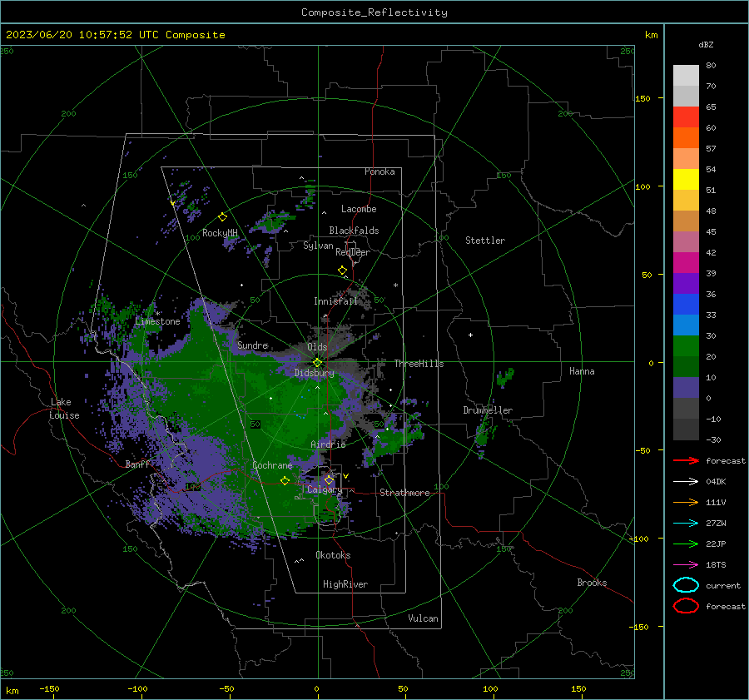
Task: Click the km unit label at top right
Action: 651,35
